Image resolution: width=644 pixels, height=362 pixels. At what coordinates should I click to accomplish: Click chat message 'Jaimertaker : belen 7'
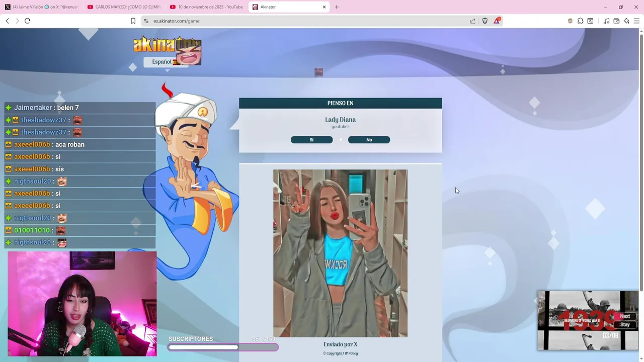pos(79,108)
